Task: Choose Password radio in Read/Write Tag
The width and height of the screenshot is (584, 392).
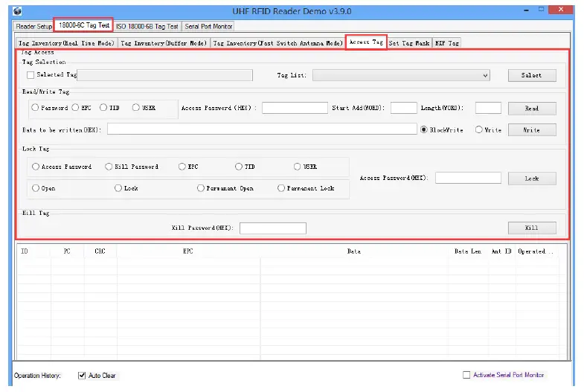Action: tap(35, 108)
